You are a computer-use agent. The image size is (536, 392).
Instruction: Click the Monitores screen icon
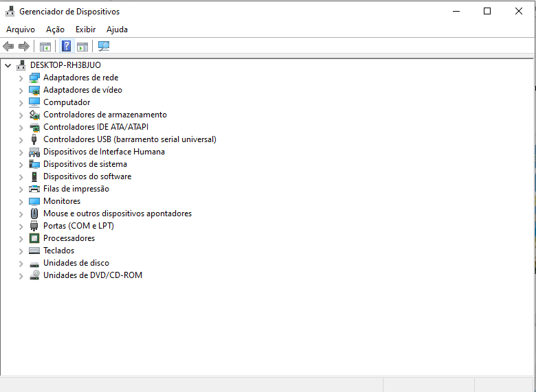pos(34,201)
